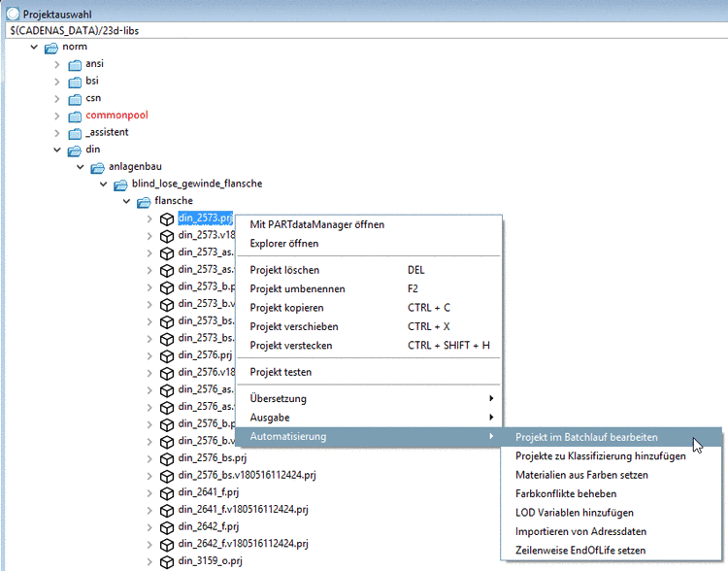Collapse the norm tree node

pyautogui.click(x=34, y=47)
